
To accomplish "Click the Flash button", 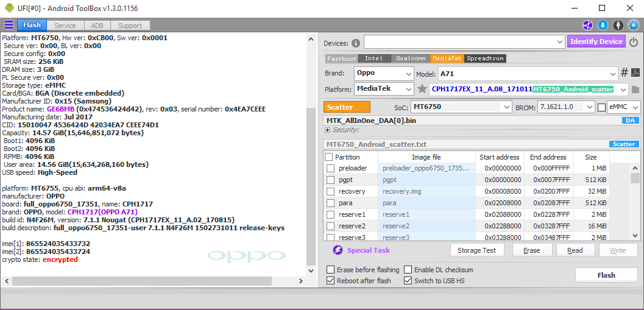I will click(606, 275).
